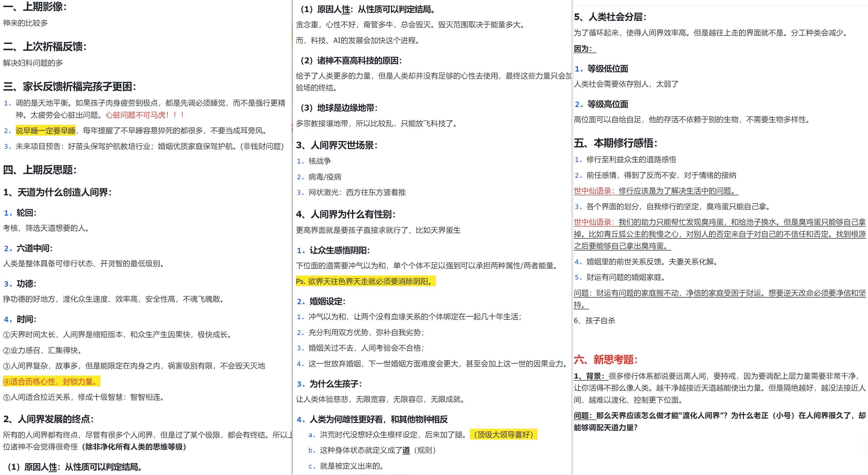This screenshot has height=475, width=868.
Task: Click list item "网状激光:西方往东方竖着推"
Action: tap(357, 192)
